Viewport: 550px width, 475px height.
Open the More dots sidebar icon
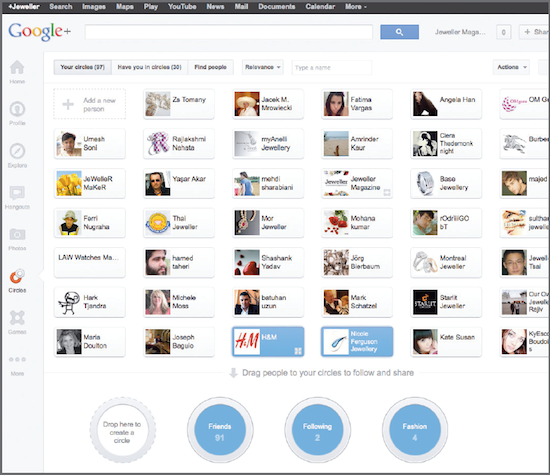[x=17, y=360]
